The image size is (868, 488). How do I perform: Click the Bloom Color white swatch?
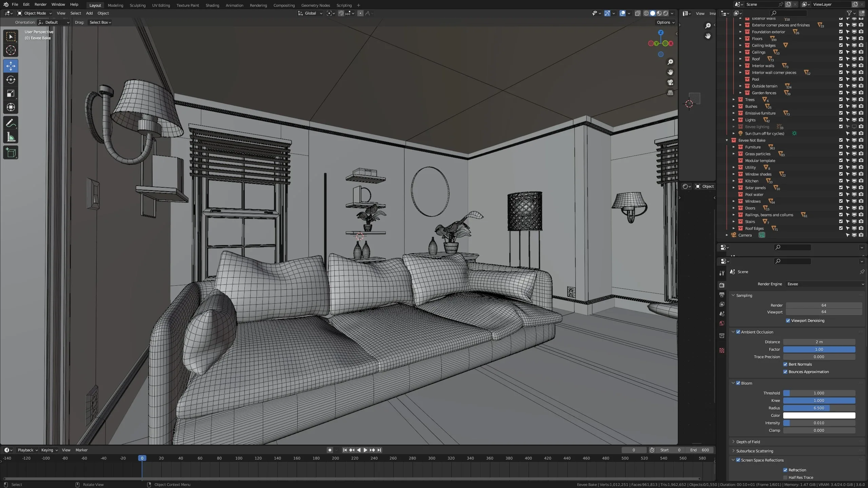(819, 415)
